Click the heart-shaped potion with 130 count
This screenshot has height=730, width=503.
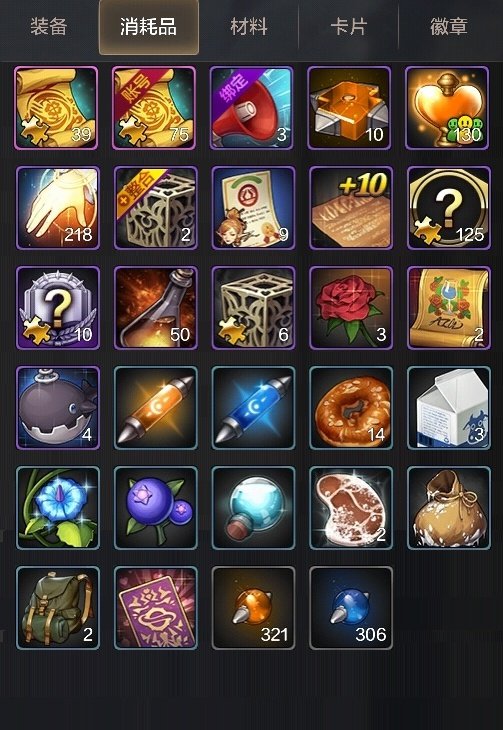[447, 108]
